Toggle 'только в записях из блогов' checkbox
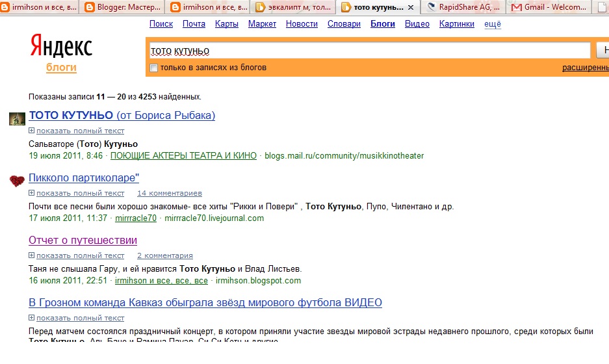Viewport: 609px width, 364px height. click(x=154, y=68)
